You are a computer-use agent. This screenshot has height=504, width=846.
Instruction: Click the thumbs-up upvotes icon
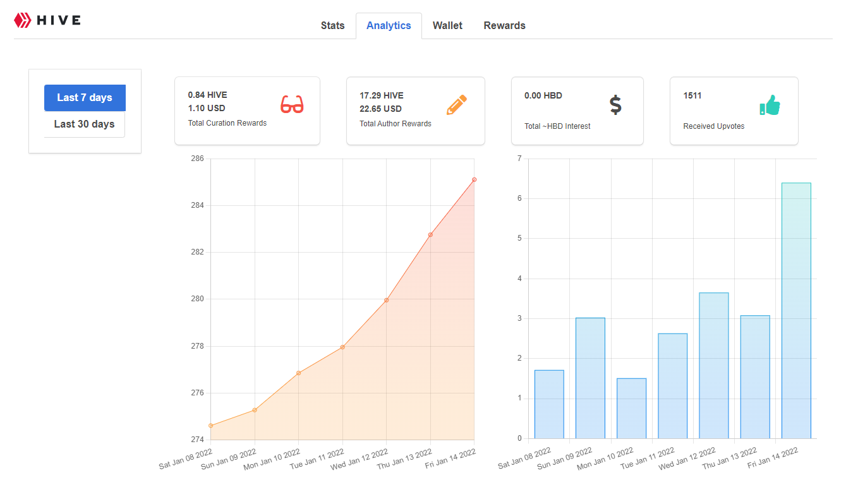[x=770, y=105]
